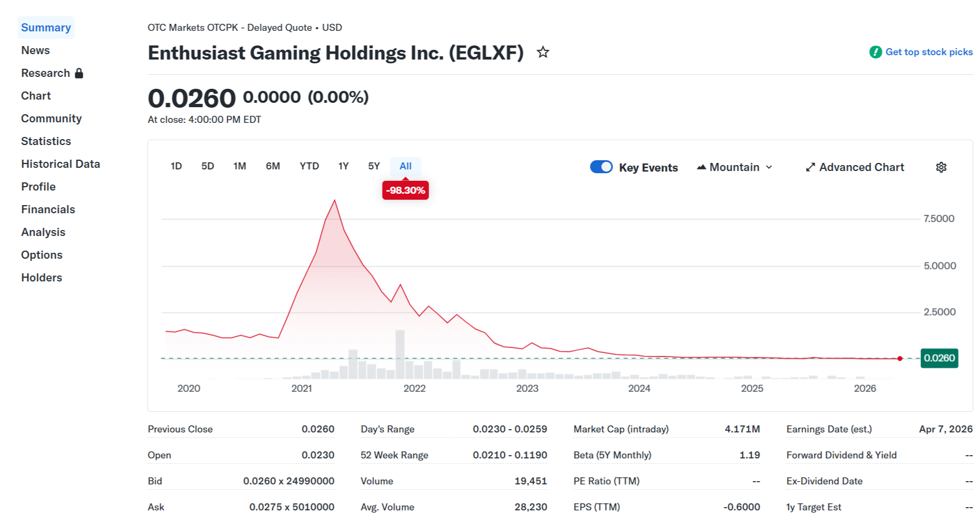Open the Holders sidebar page
Screen dimensions: 980x525
click(42, 278)
